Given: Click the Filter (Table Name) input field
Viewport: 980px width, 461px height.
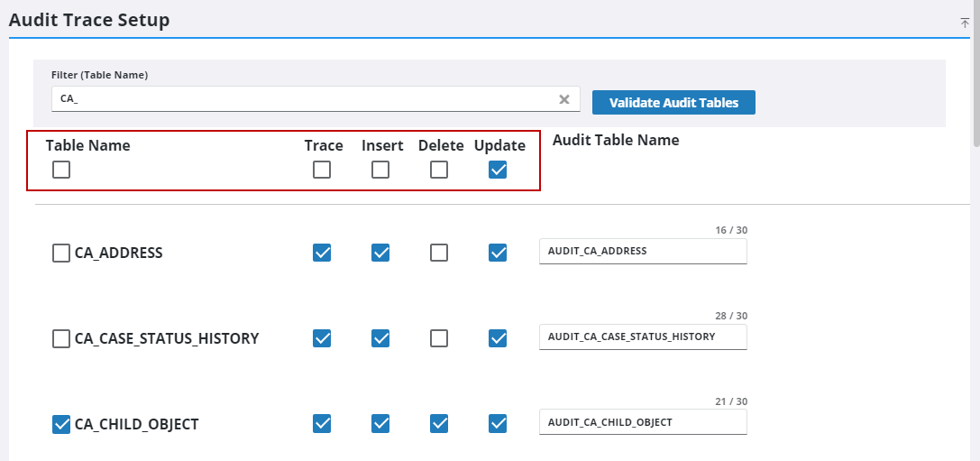Looking at the screenshot, I should pyautogui.click(x=302, y=99).
